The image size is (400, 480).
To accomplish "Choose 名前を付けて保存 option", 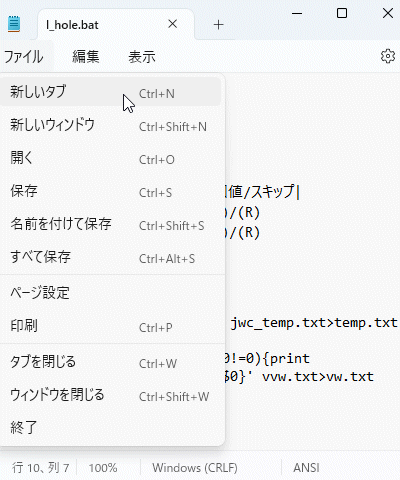I will click(110, 224).
